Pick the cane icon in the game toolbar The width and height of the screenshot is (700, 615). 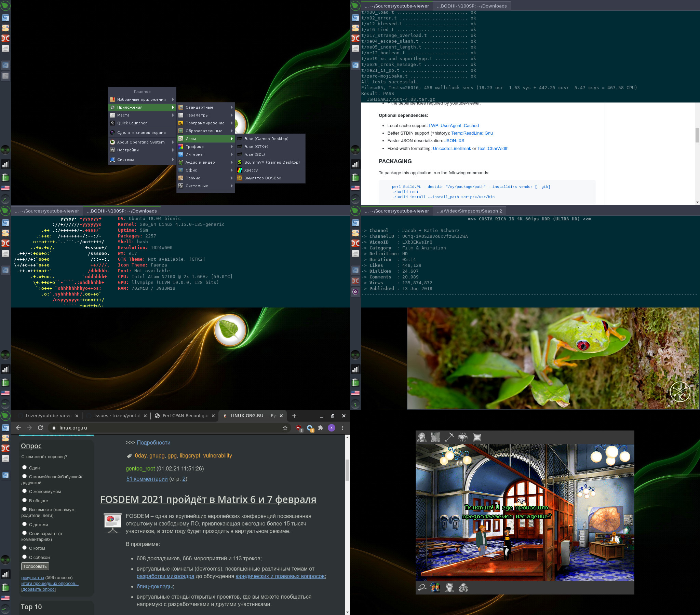449,437
